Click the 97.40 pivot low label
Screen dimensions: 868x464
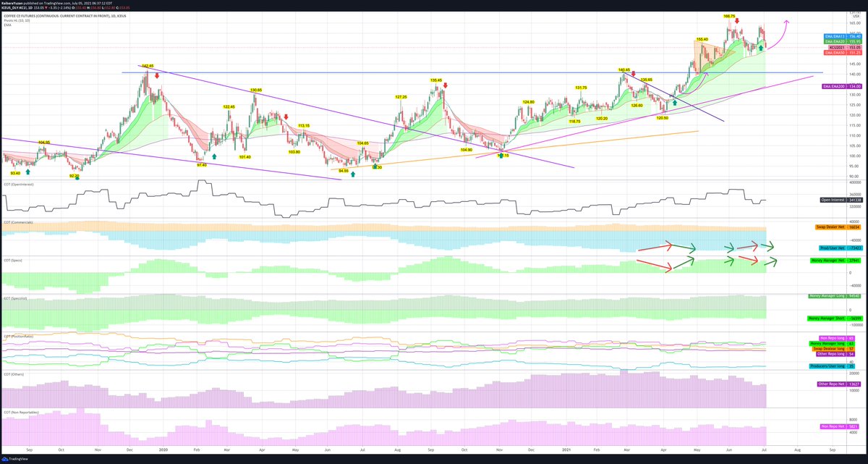tap(202, 164)
